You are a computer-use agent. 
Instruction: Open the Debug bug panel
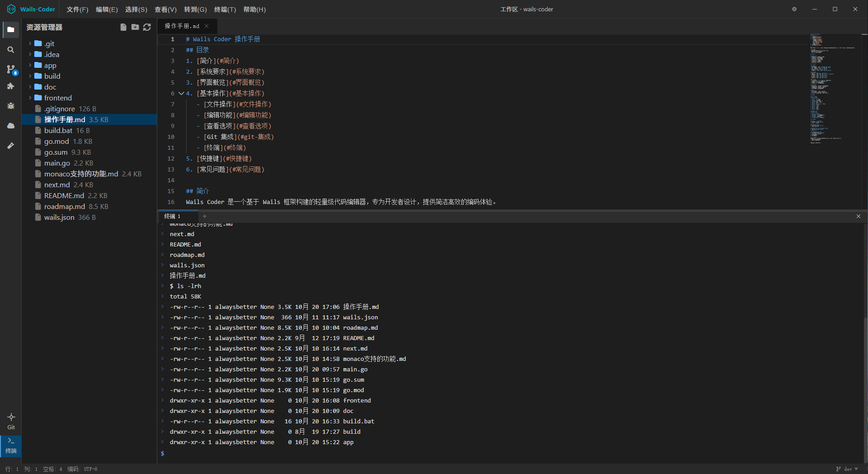11,106
